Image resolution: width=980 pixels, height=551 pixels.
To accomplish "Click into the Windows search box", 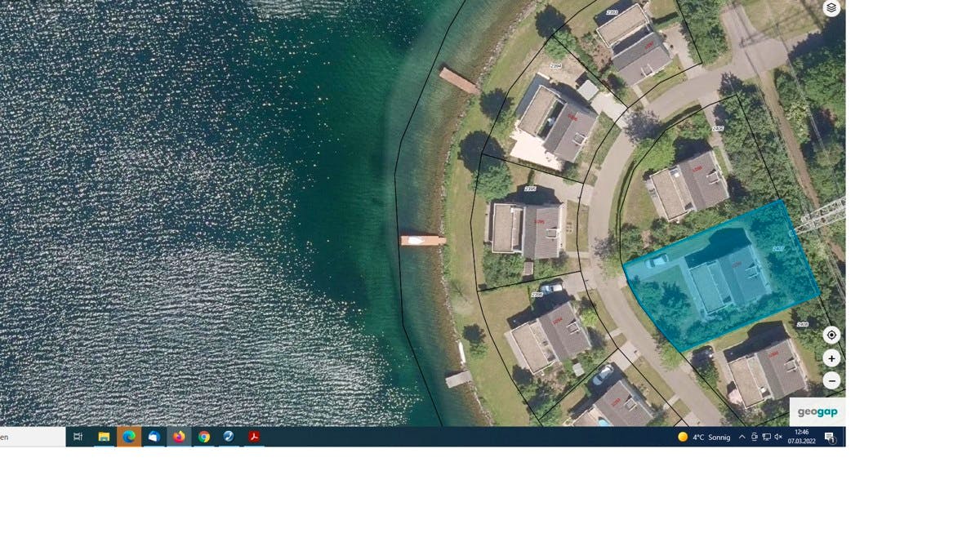I will coord(33,437).
